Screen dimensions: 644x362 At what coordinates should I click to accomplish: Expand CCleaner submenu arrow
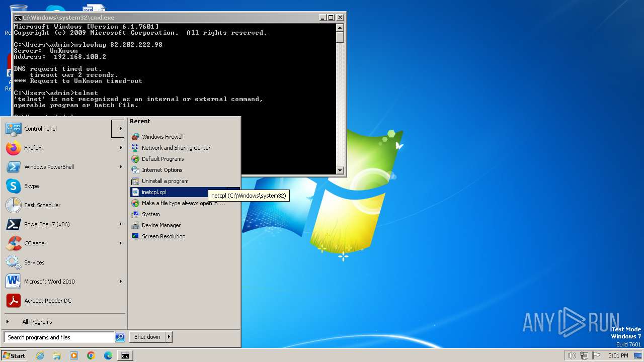click(120, 243)
